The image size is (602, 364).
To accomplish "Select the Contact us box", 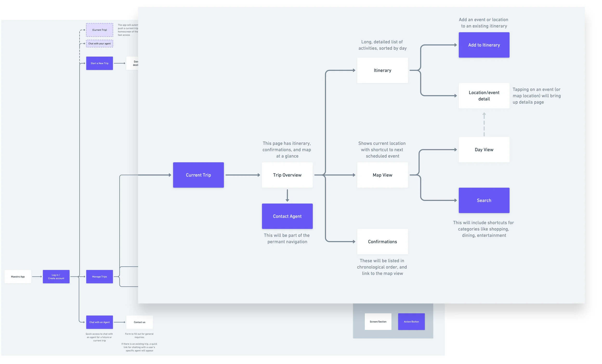I will click(139, 322).
